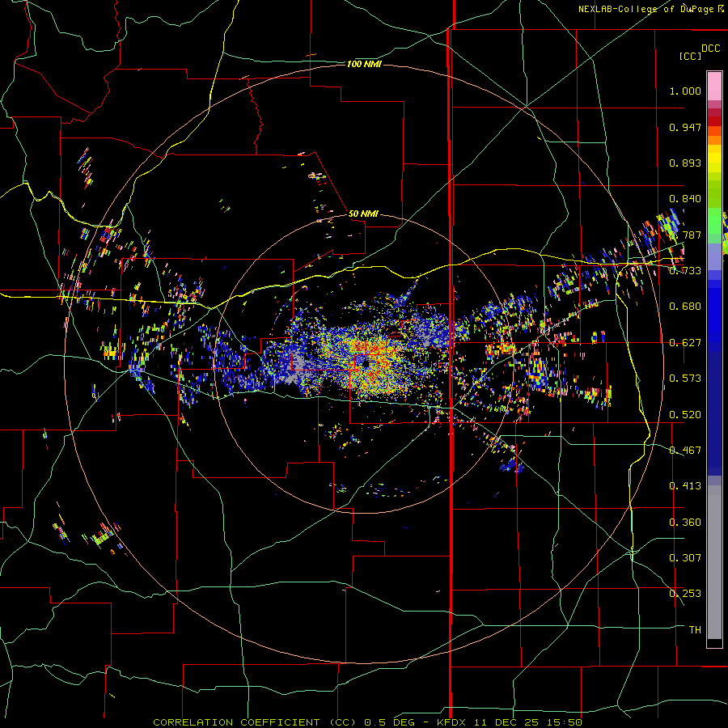This screenshot has height=728, width=728.
Task: Click the 0.893 scale value
Action: coord(685,163)
